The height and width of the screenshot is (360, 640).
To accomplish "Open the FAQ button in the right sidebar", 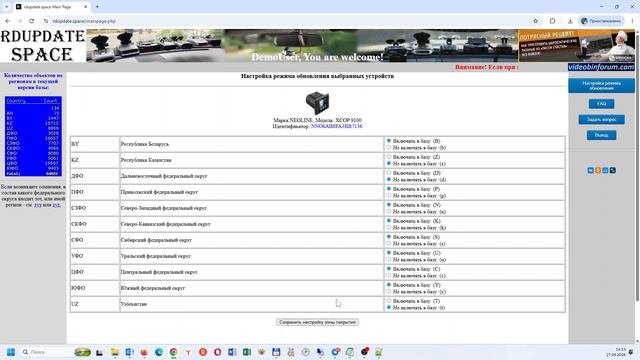I will (601, 104).
